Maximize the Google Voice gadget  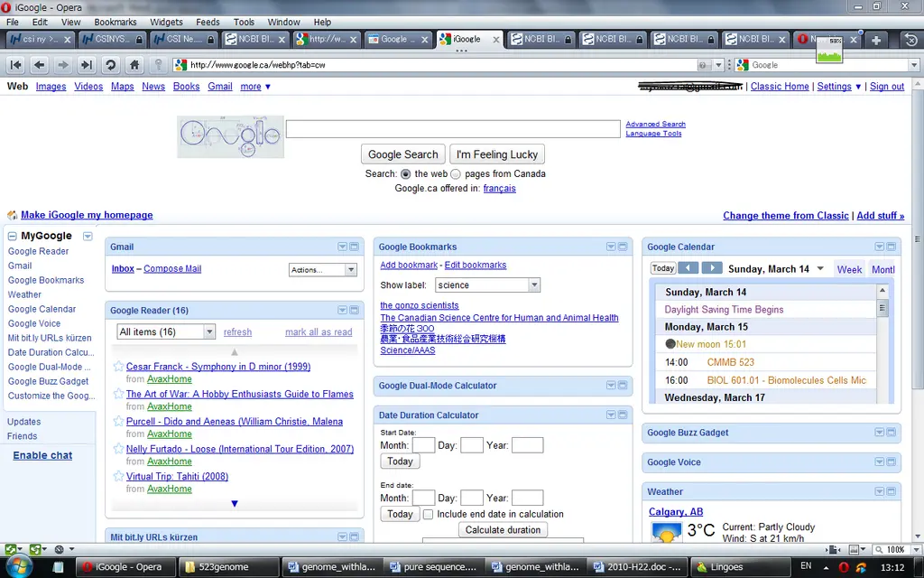[891, 461]
